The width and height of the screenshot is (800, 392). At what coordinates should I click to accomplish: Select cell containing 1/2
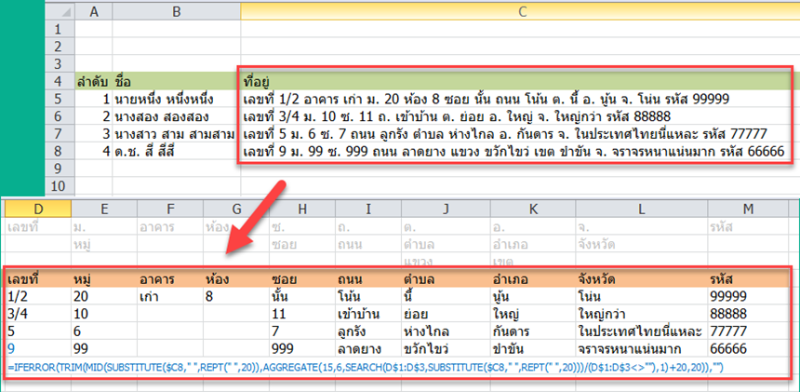coord(38,297)
